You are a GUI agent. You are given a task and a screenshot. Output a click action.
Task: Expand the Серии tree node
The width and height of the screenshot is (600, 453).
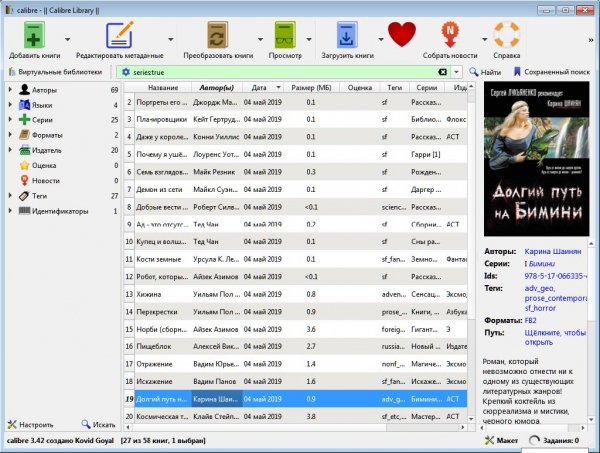click(x=10, y=120)
